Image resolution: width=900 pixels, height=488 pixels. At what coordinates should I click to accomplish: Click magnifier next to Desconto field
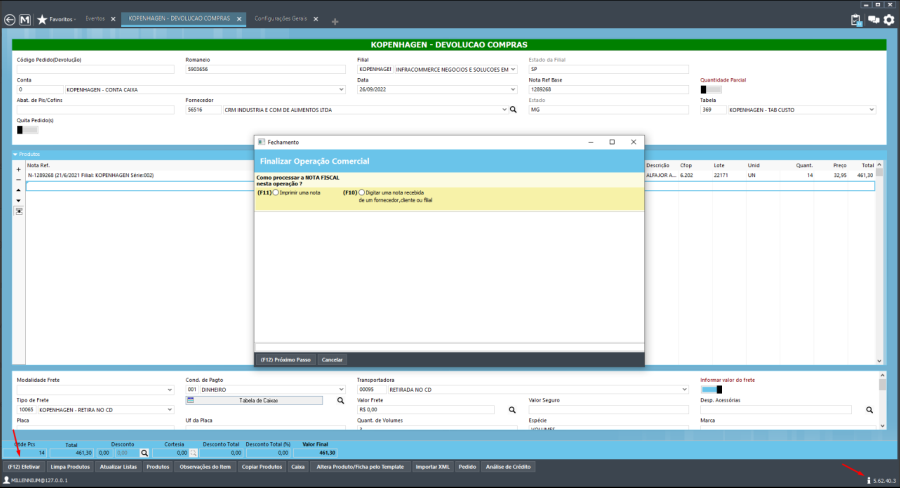[x=145, y=453]
